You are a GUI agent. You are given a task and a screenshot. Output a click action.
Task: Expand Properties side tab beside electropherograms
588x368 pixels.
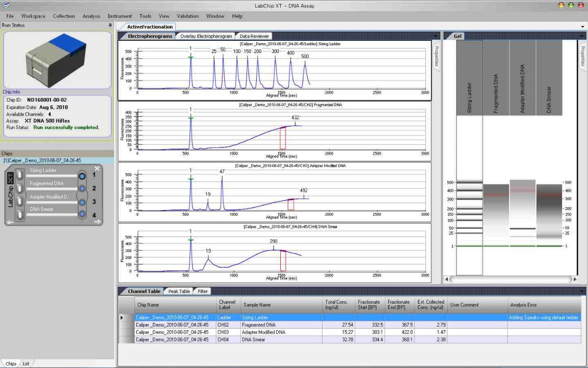pos(436,56)
